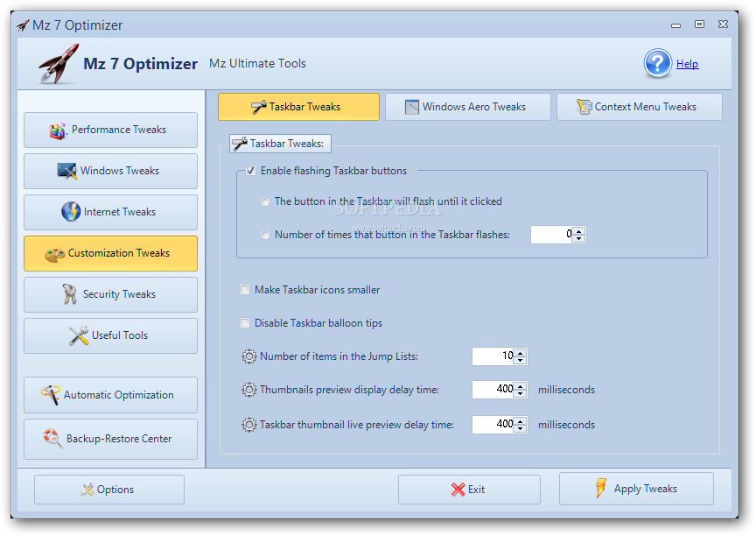Click the Thumbnails preview display delay value field

(493, 390)
